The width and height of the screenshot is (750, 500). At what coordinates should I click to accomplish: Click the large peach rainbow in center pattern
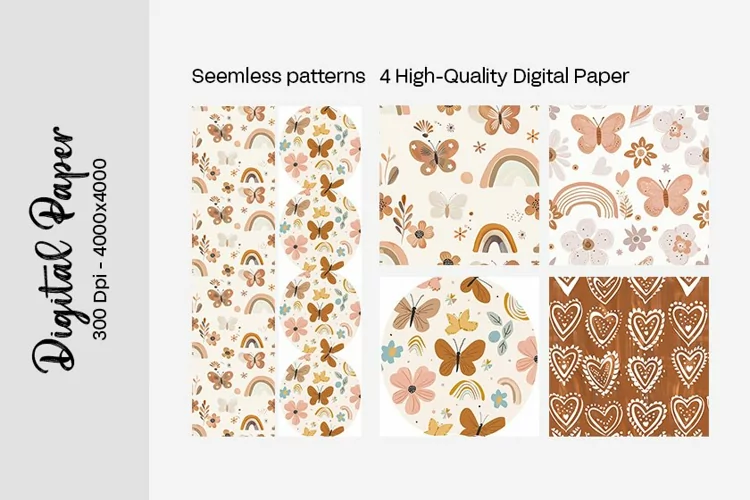508,169
